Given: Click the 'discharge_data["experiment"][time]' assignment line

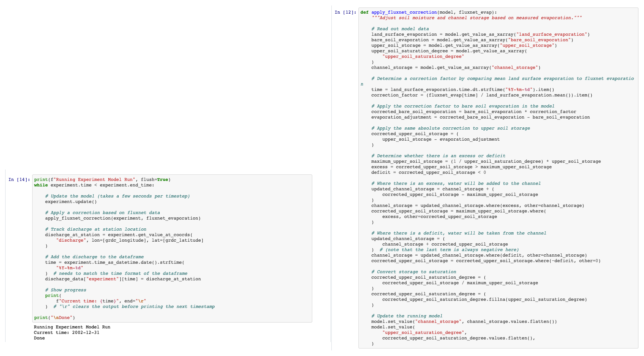Looking at the screenshot, I should (x=123, y=279).
